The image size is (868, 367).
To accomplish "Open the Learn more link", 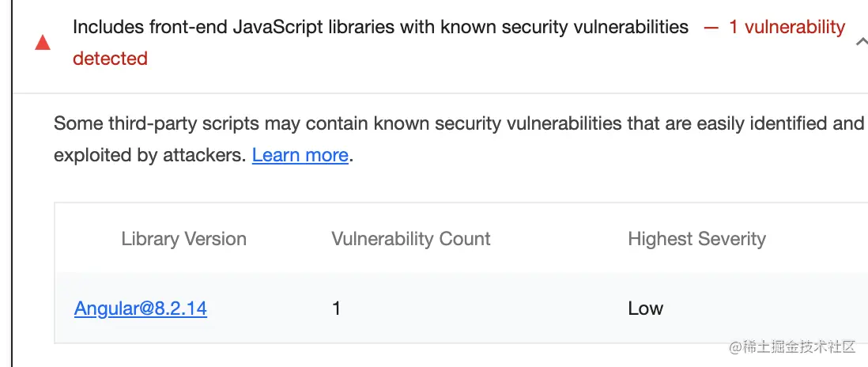I will tap(300, 155).
